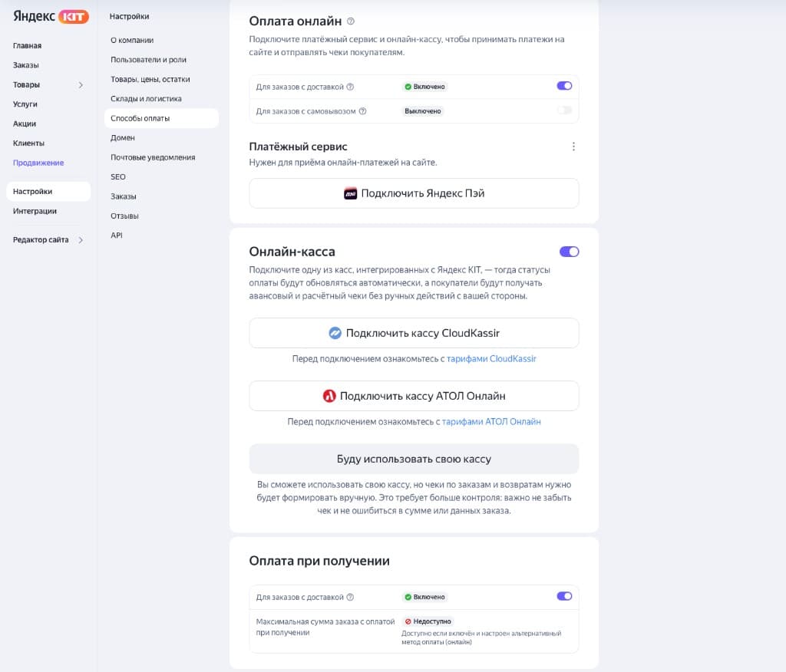Click Настройки header above settings submenu
The width and height of the screenshot is (786, 672).
click(x=129, y=17)
